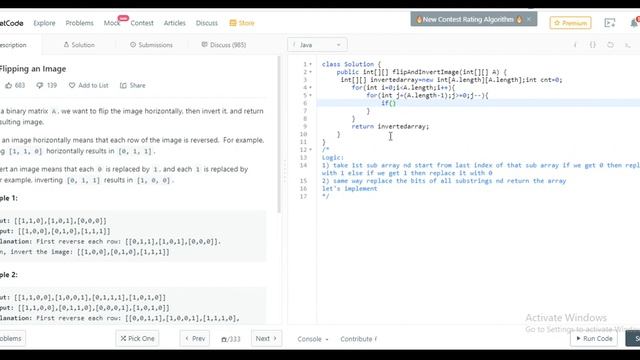This screenshot has width=640, height=360.
Task: Place cursor inside if() on line 6
Action: (392, 103)
